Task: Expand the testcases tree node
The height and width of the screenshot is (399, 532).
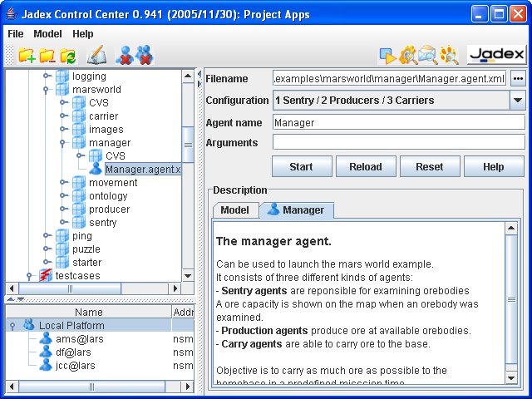Action: (x=30, y=276)
